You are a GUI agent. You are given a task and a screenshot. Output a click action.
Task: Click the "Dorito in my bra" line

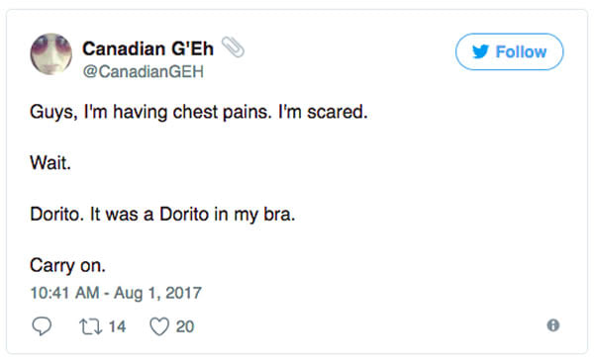click(162, 215)
